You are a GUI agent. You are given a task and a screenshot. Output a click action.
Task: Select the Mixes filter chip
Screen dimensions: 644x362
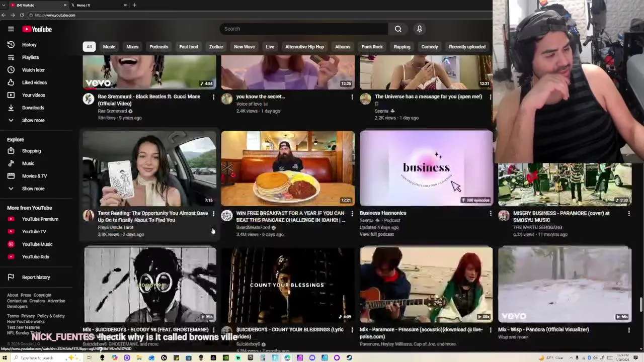point(132,47)
